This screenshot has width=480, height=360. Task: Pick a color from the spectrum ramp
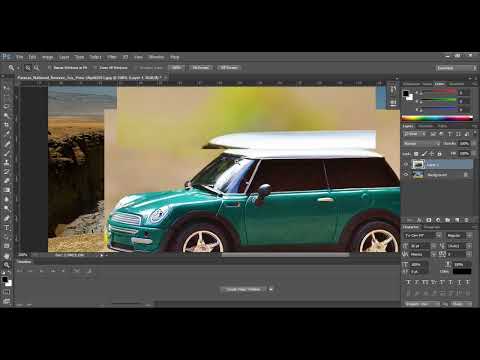click(x=437, y=118)
